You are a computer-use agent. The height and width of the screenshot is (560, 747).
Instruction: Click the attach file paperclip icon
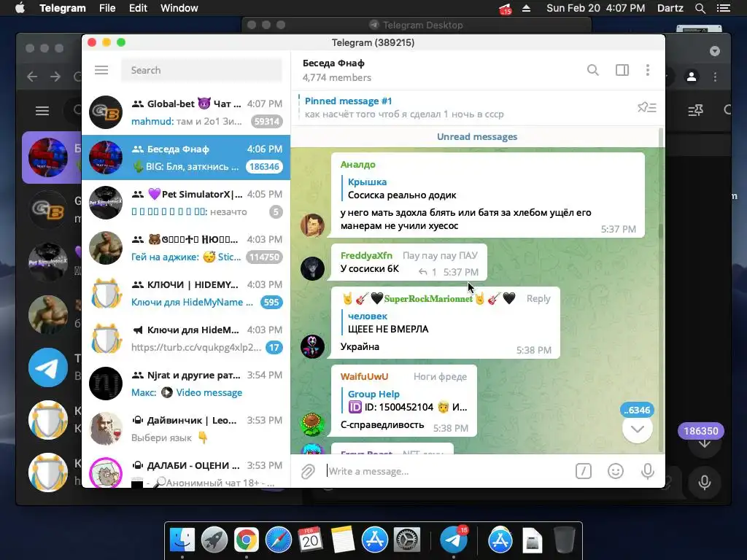[x=308, y=472]
